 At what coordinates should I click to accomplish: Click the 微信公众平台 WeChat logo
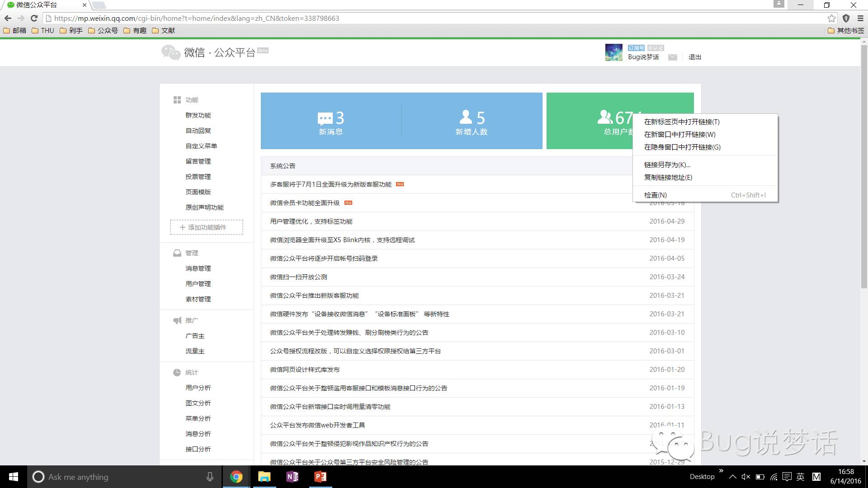[171, 53]
